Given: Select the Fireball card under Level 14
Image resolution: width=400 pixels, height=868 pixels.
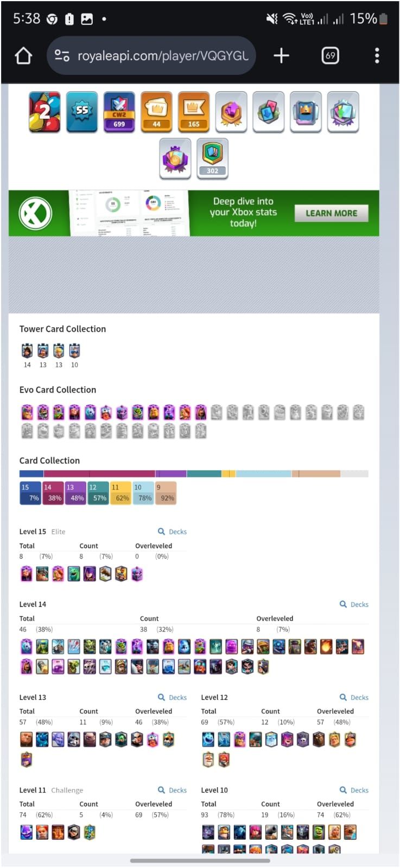Looking at the screenshot, I should (326, 646).
